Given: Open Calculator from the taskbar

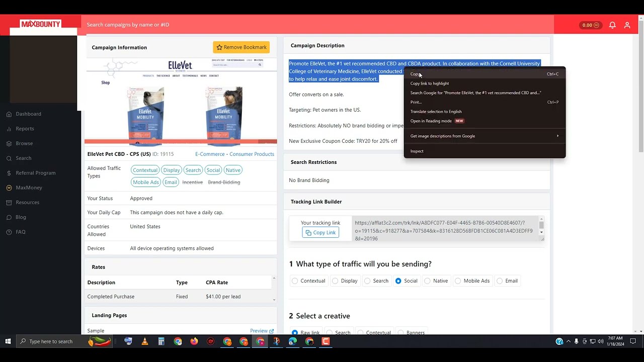Looking at the screenshot, I should coord(161,341).
